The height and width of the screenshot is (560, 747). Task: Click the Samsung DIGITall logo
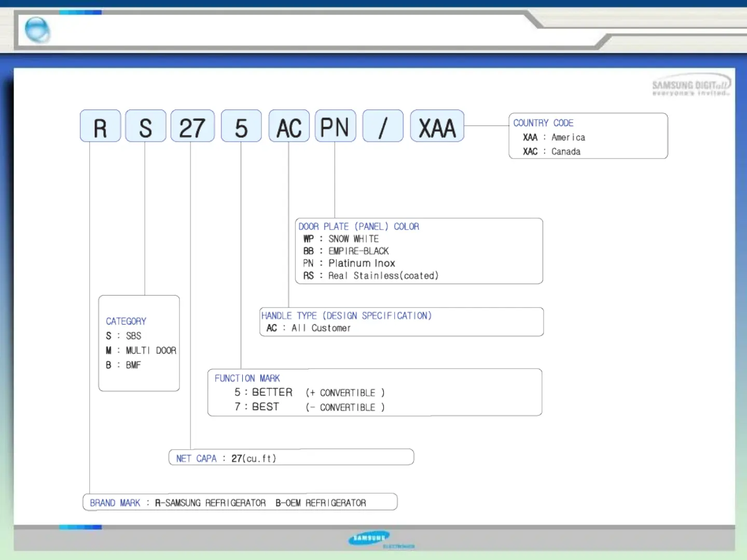pos(691,86)
